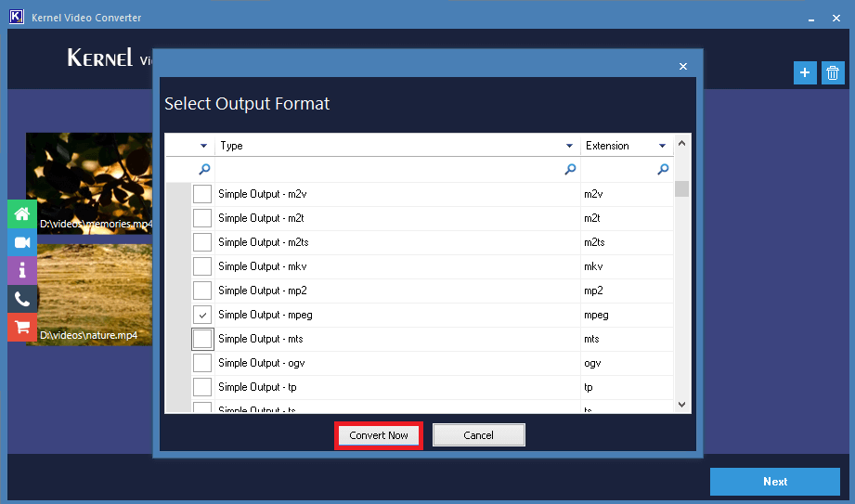Close the Select Output Format dialog

(683, 66)
